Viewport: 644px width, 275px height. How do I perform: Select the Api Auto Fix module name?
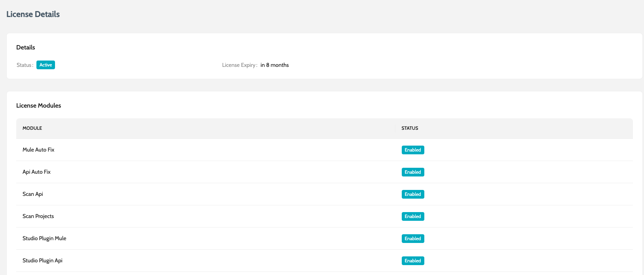(x=36, y=172)
